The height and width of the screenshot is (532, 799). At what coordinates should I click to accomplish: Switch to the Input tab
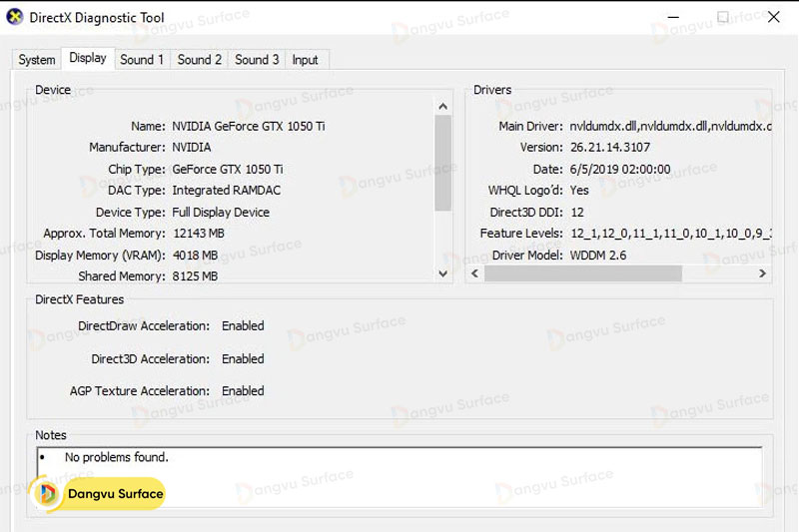(x=305, y=60)
